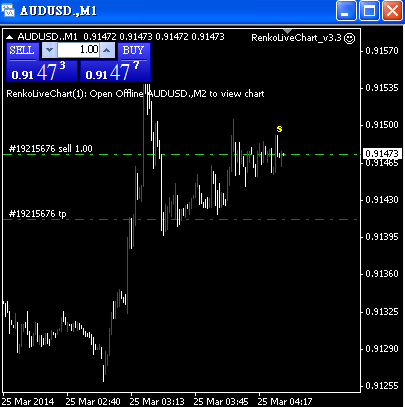405x407 pixels.
Task: Click the chart window icon in title bar
Action: (8, 10)
